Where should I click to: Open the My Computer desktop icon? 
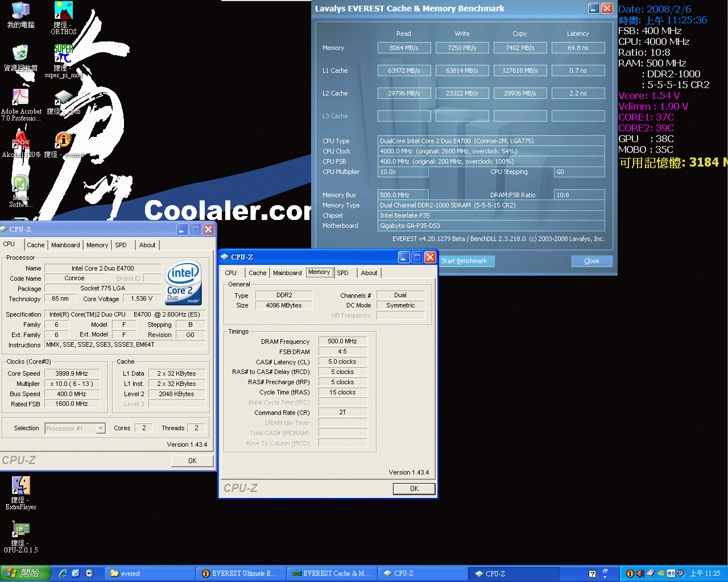[20, 15]
